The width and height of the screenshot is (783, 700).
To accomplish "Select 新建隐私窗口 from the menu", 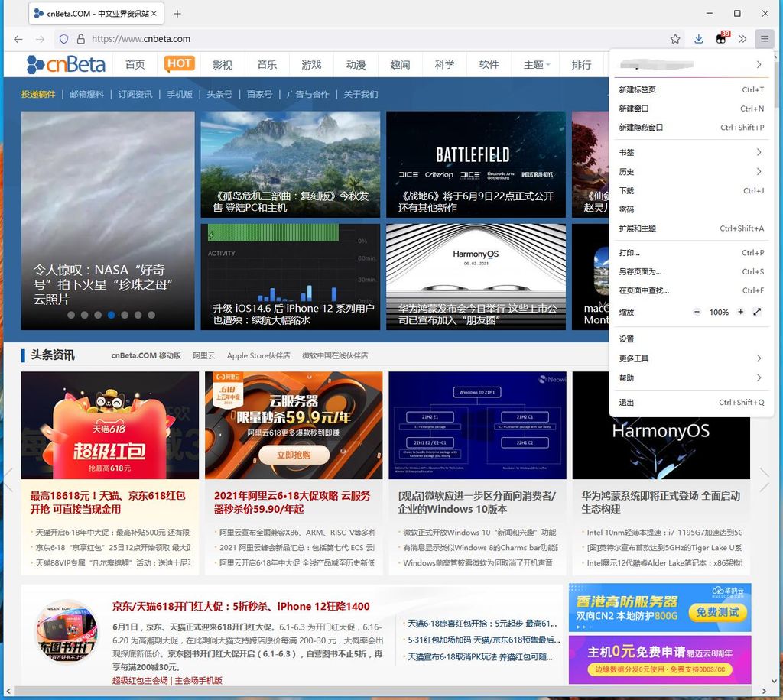I will (641, 128).
